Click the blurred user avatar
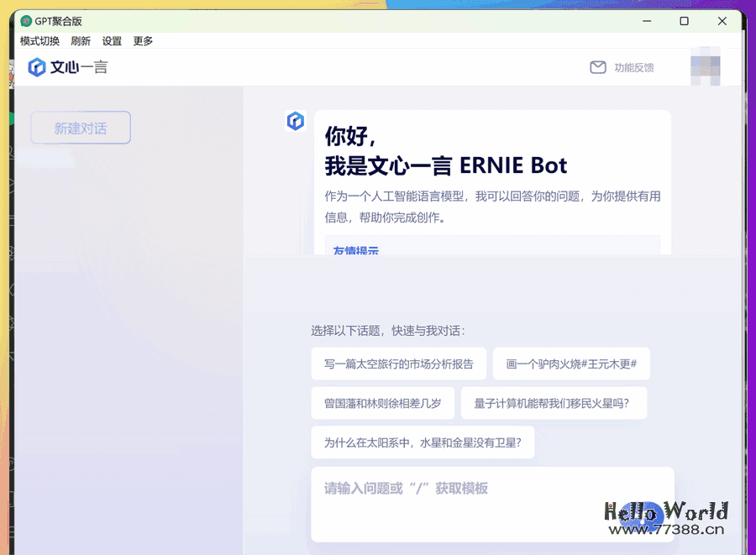Screen dimensions: 756x555 pyautogui.click(x=706, y=66)
